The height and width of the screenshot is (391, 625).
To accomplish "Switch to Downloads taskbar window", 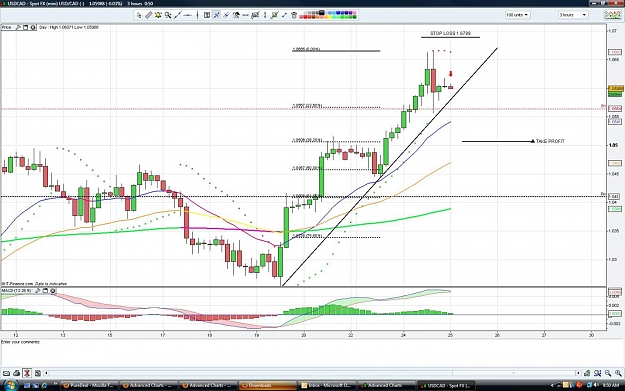I will coord(267,385).
